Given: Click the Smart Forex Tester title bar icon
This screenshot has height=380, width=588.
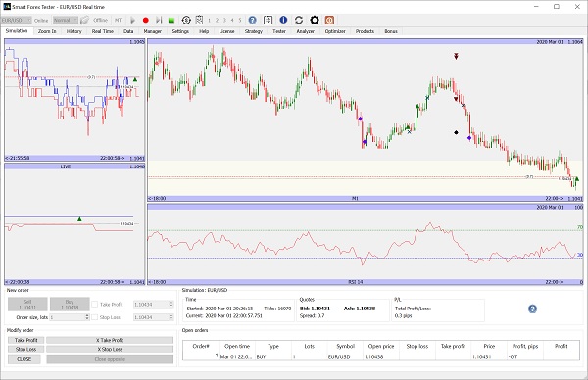Looking at the screenshot, I should click(7, 7).
